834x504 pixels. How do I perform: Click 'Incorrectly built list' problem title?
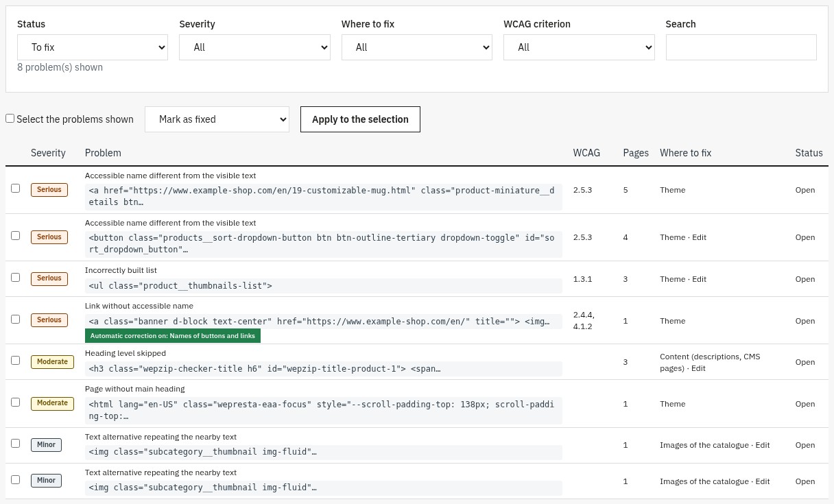pos(121,270)
